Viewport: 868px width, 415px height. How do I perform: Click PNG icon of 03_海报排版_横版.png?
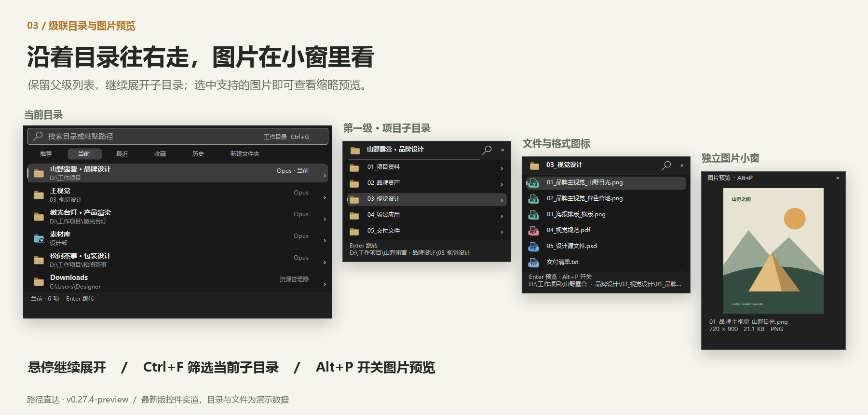[x=533, y=215]
